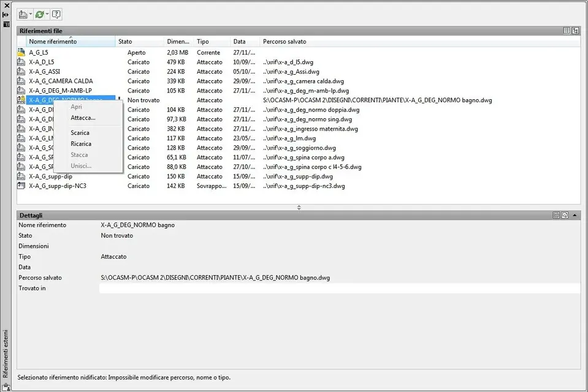Click the X-A_G_supp-dip-NC3 overlay icon

click(21, 186)
